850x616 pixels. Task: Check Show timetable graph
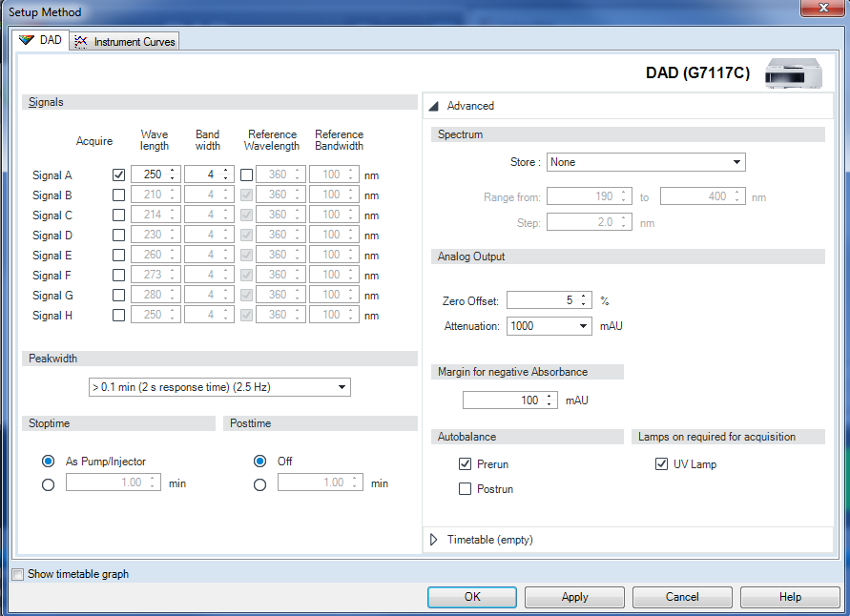[x=16, y=574]
